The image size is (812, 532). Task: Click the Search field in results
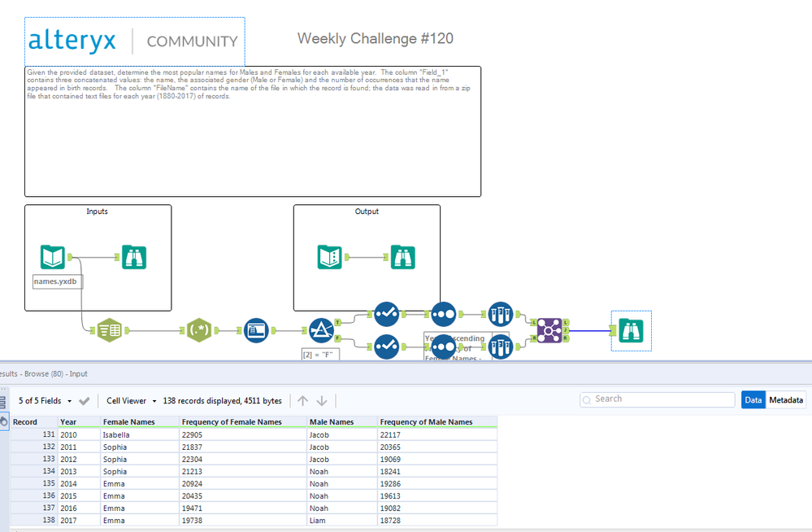point(658,399)
